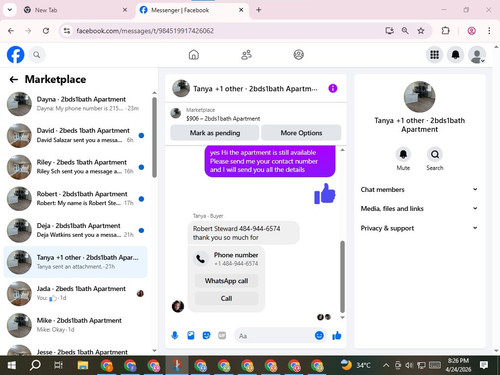The image size is (500, 375).
Task: Click the More Options button
Action: (301, 133)
